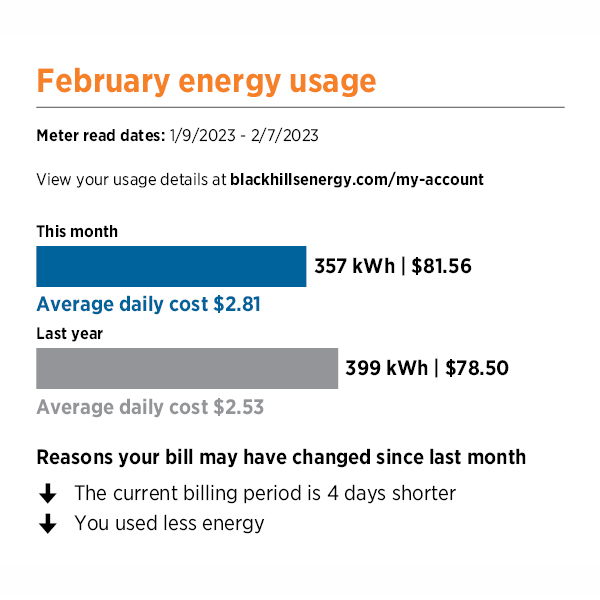The height and width of the screenshot is (600, 600).
Task: Click the 399 kWh | $78.50 value
Action: (x=427, y=368)
